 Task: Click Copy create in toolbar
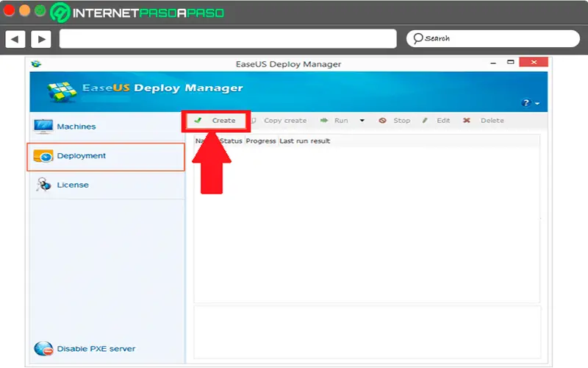(x=279, y=121)
